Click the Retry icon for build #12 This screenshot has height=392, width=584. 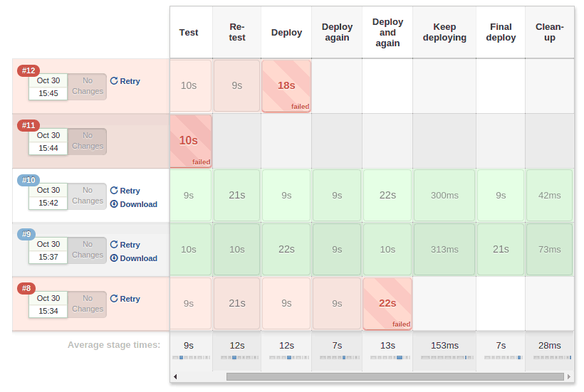pos(114,81)
